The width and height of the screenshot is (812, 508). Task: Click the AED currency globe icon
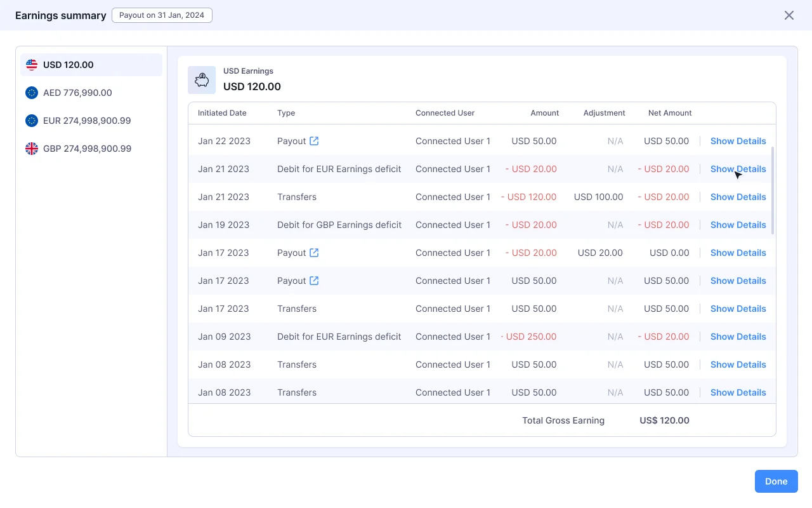click(x=32, y=93)
